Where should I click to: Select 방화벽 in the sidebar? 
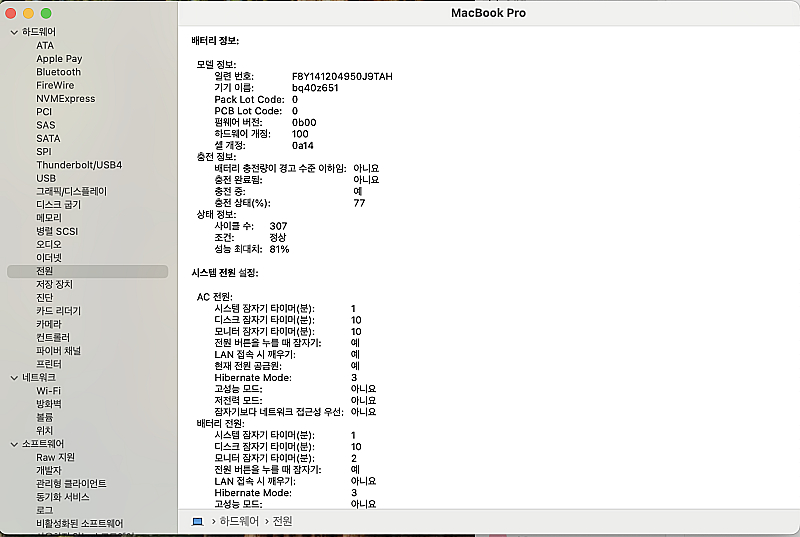tap(48, 404)
